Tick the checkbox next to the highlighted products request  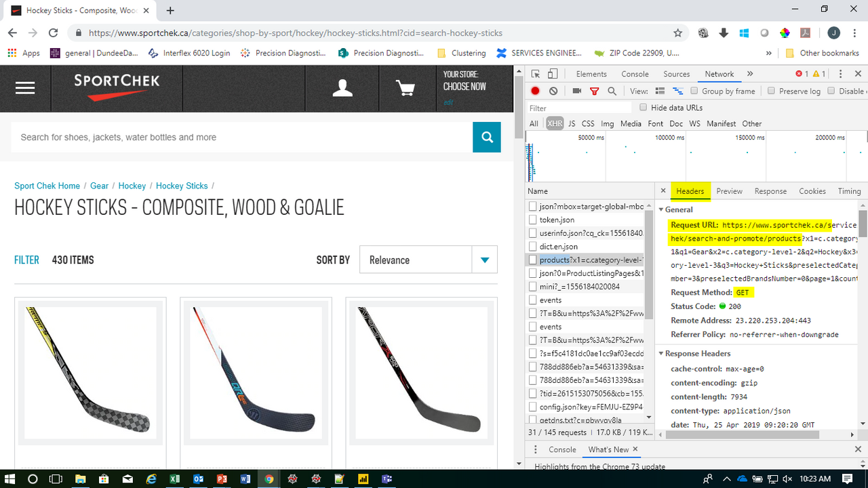point(533,260)
